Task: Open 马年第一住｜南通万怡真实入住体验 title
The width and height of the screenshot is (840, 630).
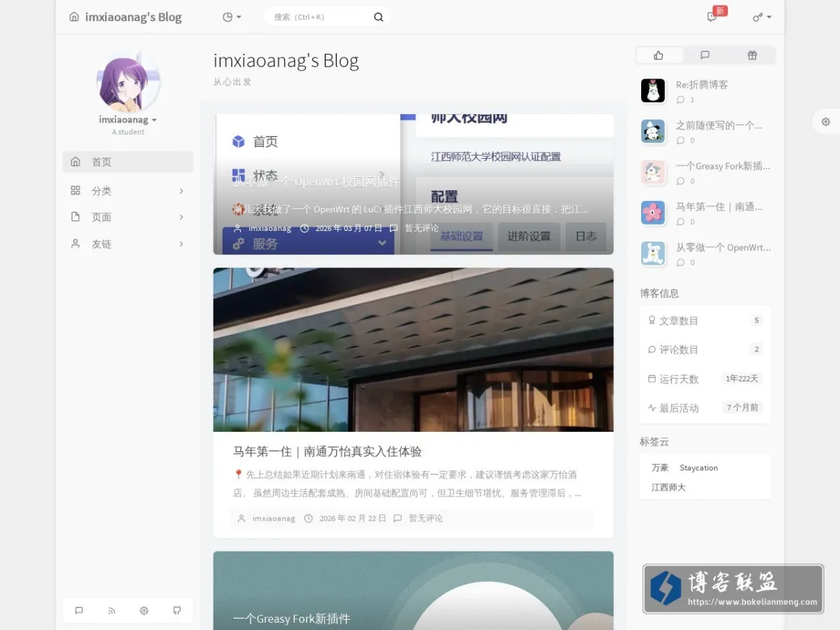Action: pyautogui.click(x=327, y=451)
